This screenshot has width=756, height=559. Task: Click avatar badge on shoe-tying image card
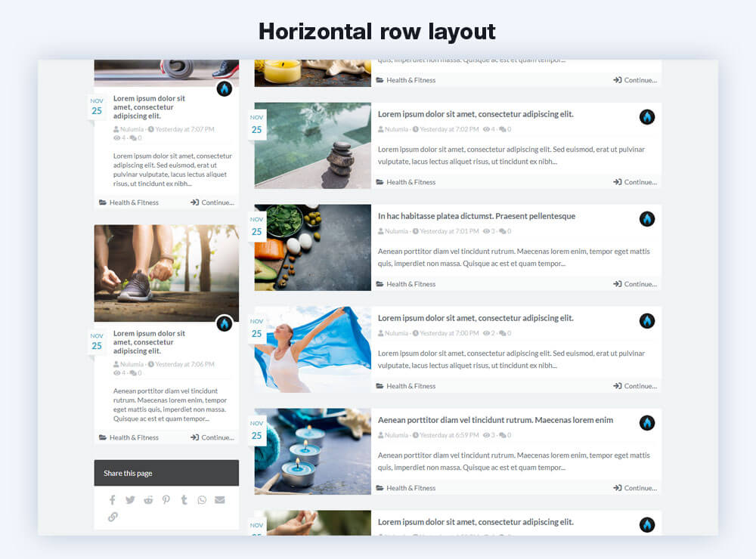click(225, 323)
